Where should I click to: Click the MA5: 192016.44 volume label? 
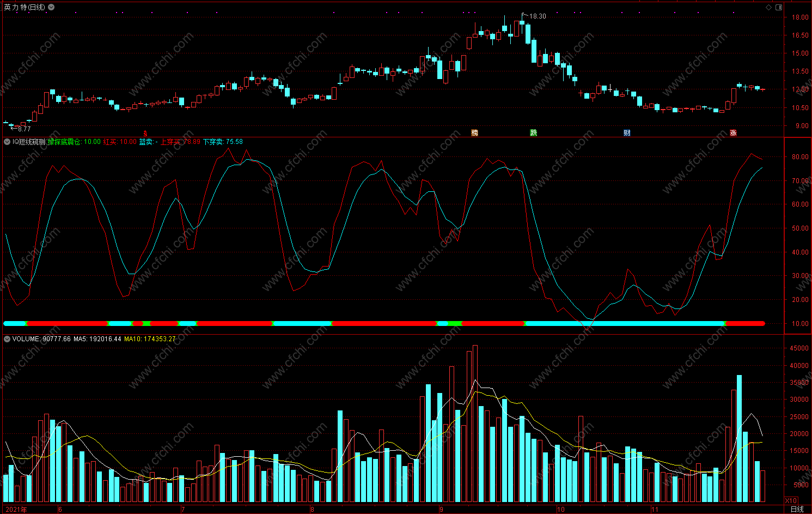pos(97,339)
